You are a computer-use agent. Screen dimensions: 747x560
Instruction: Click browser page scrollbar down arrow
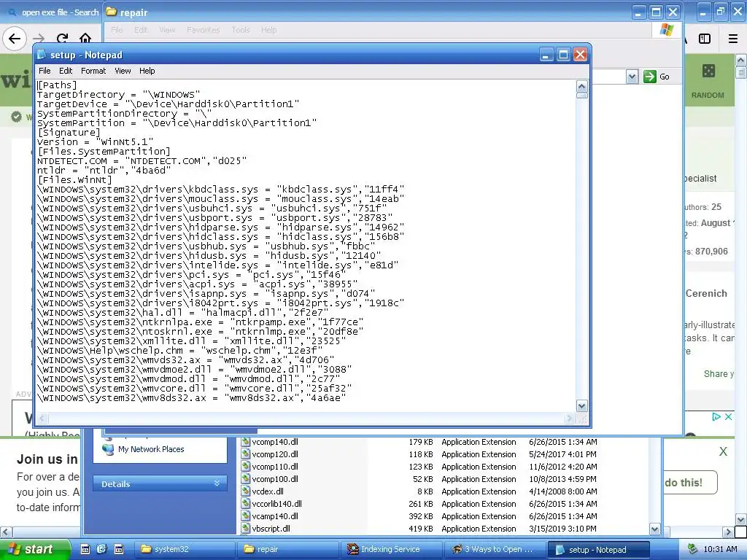click(x=741, y=519)
